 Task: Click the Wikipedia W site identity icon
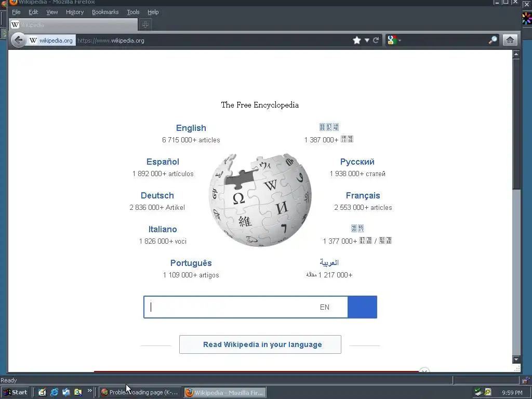tap(33, 41)
